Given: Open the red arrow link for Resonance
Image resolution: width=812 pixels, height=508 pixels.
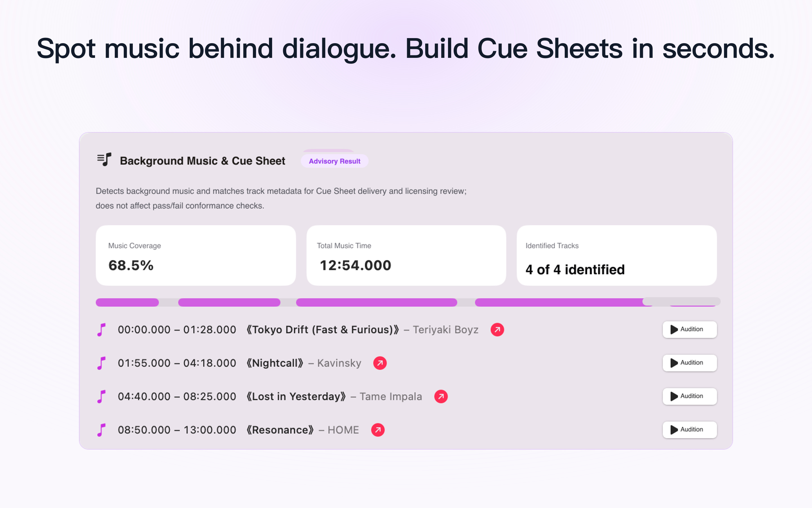Looking at the screenshot, I should click(378, 430).
